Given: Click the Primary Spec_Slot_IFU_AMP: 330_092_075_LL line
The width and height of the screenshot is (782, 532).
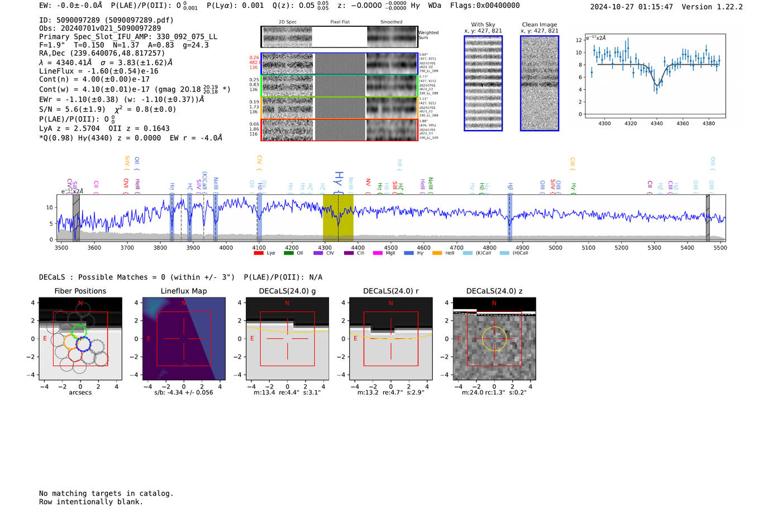Looking at the screenshot, I should click(128, 37).
